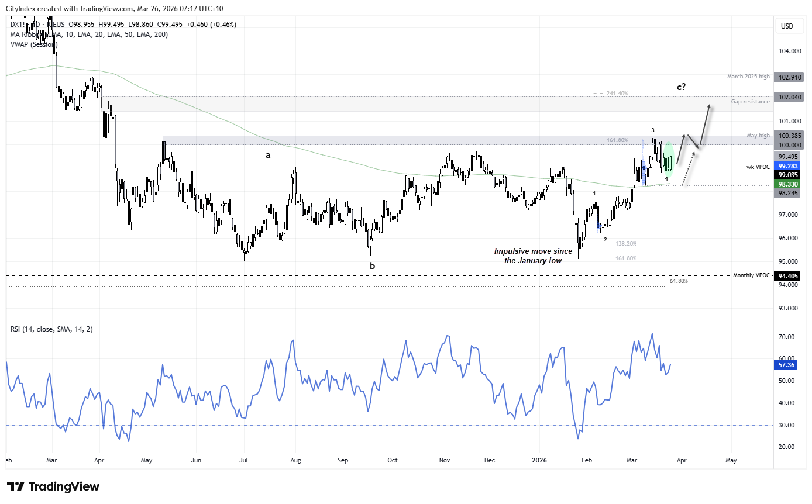Click the USD currency button
The width and height of the screenshot is (812, 504).
(787, 26)
